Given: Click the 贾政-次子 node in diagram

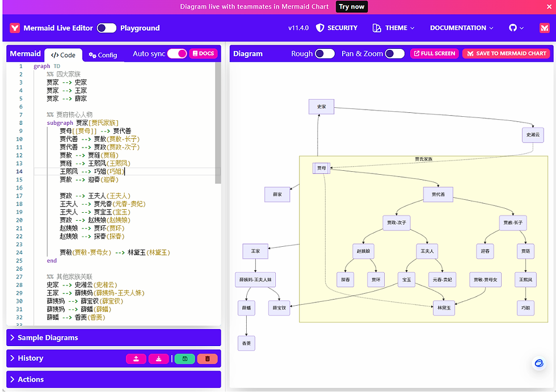Looking at the screenshot, I should 397,223.
